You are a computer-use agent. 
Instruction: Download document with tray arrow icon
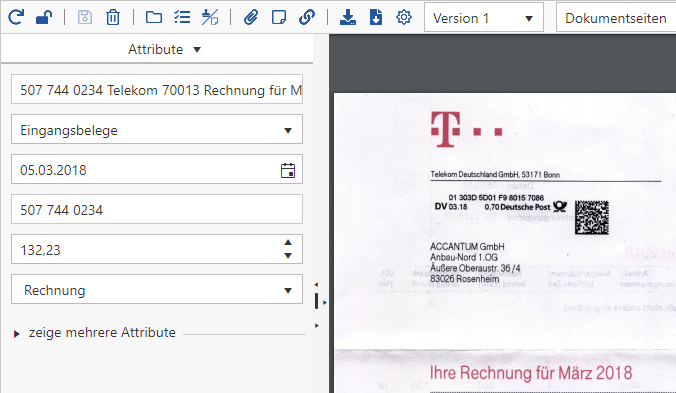pyautogui.click(x=347, y=18)
